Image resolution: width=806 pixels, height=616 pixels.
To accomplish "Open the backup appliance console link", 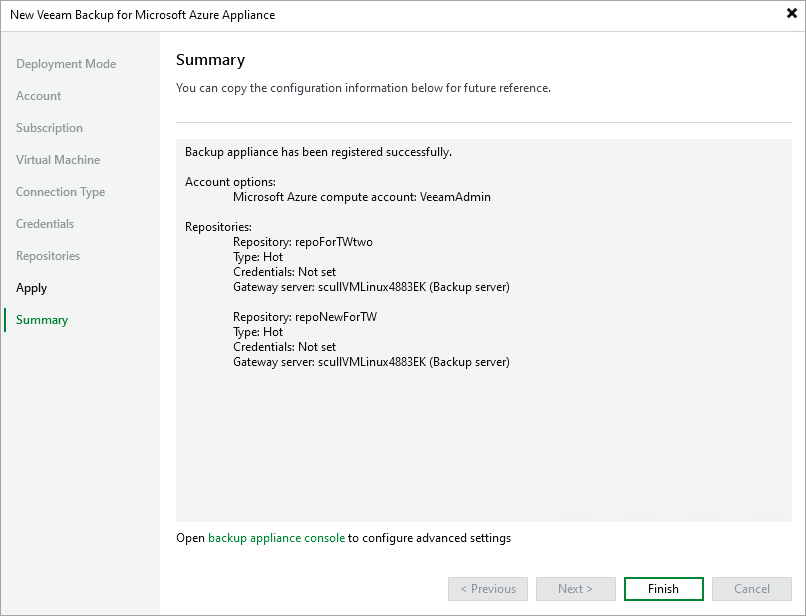I will (x=277, y=538).
